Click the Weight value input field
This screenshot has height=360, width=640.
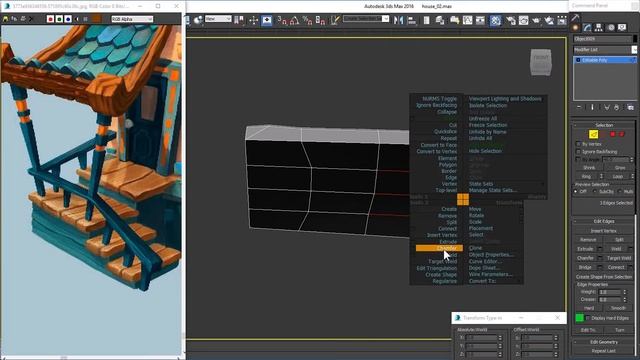pos(610,292)
